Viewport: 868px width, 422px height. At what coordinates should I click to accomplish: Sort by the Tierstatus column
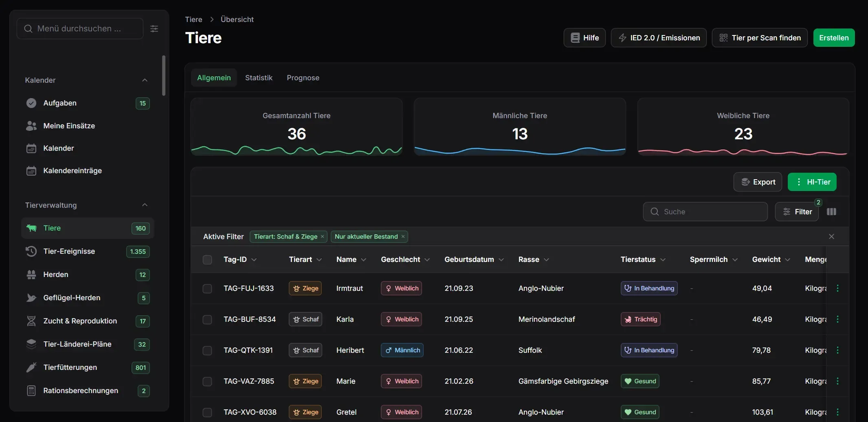pos(643,259)
